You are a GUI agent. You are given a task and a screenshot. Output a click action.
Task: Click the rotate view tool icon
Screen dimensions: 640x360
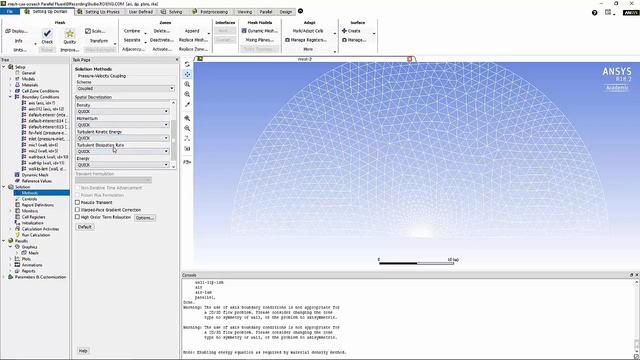tap(187, 64)
